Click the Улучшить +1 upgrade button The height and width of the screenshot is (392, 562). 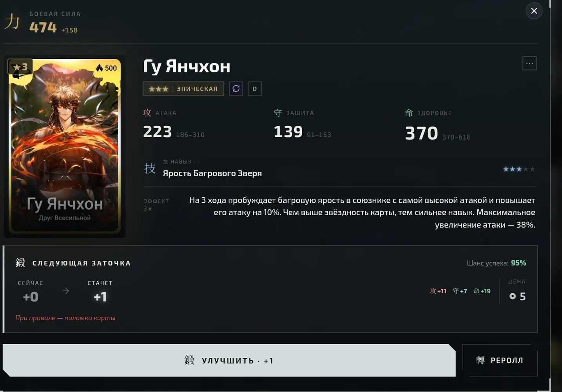click(x=229, y=360)
